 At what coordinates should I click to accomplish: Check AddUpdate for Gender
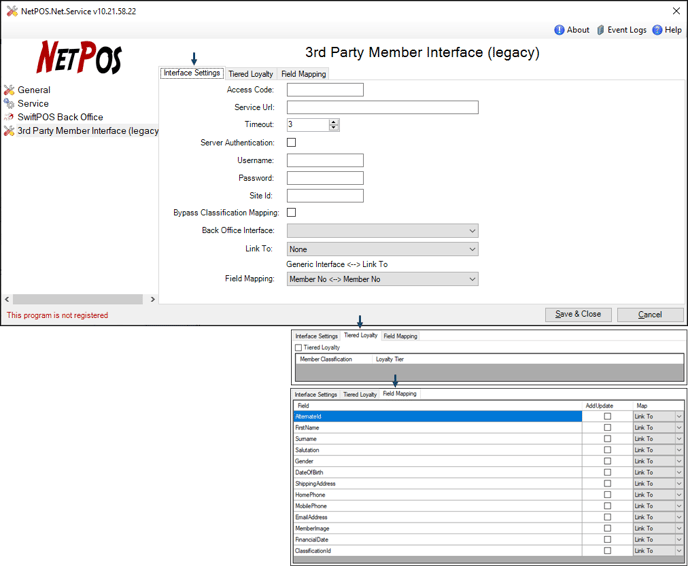(607, 461)
